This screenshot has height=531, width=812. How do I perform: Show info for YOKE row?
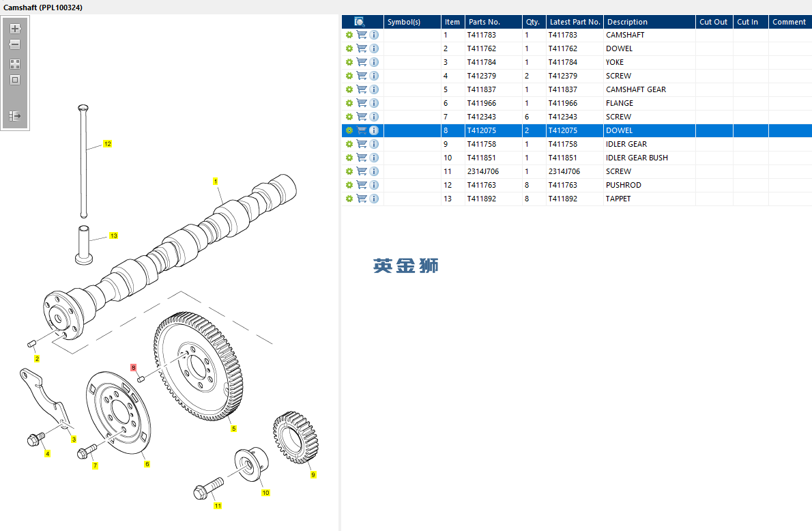point(374,62)
